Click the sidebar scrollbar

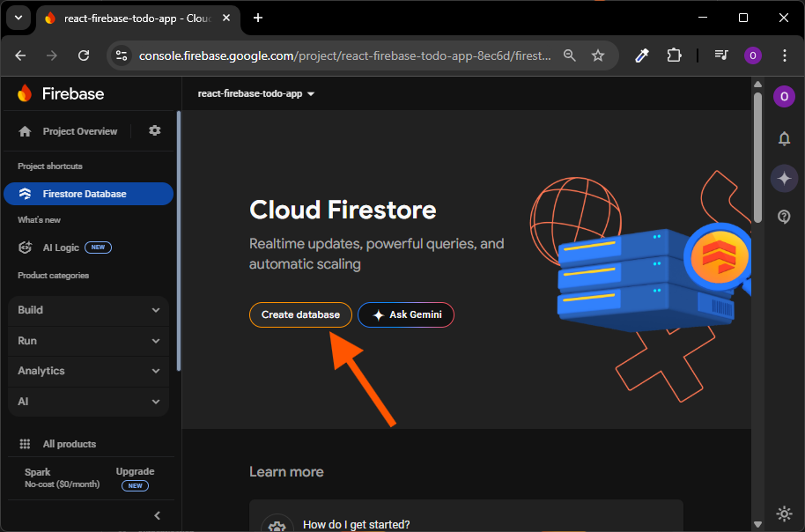tap(179, 240)
